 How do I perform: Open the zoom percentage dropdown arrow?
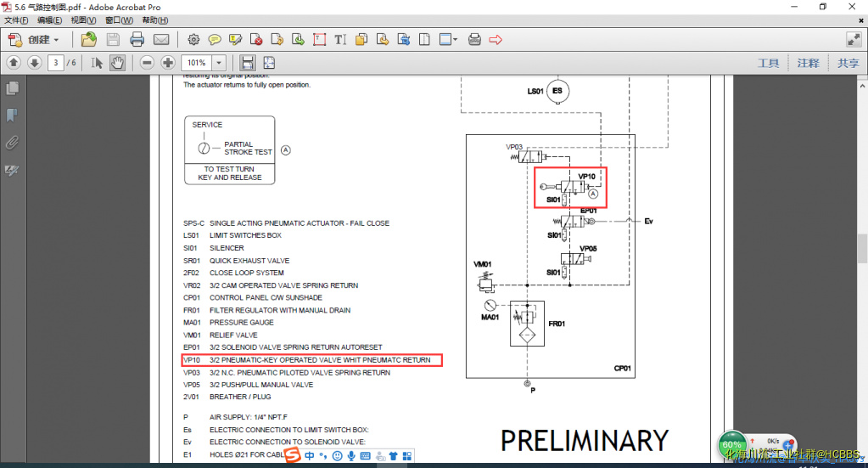(219, 63)
